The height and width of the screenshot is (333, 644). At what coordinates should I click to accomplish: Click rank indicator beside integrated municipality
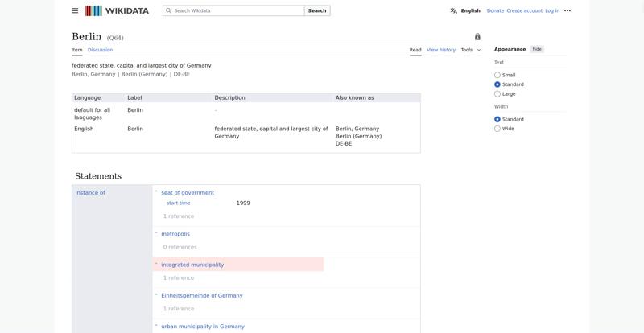156,265
